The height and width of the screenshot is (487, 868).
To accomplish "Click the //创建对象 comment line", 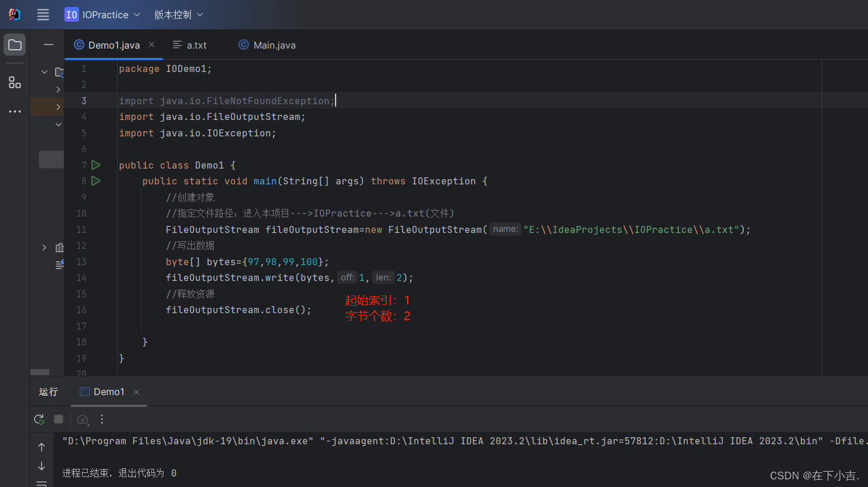I will click(x=190, y=197).
